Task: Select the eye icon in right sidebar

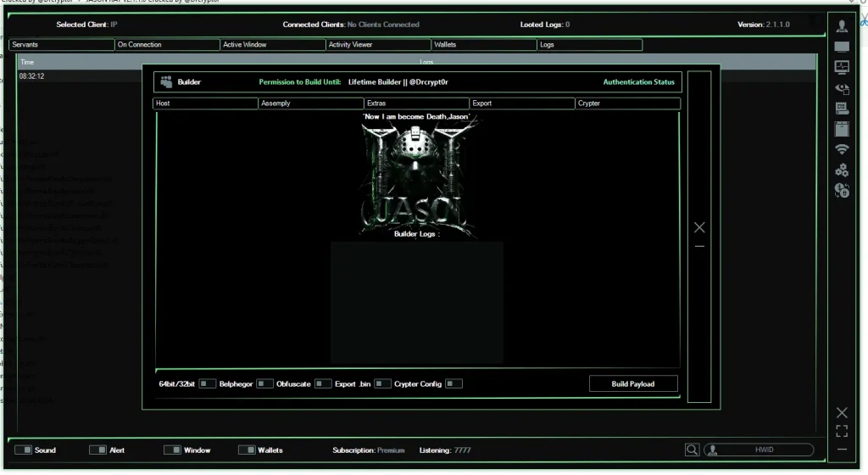Action: pyautogui.click(x=842, y=87)
